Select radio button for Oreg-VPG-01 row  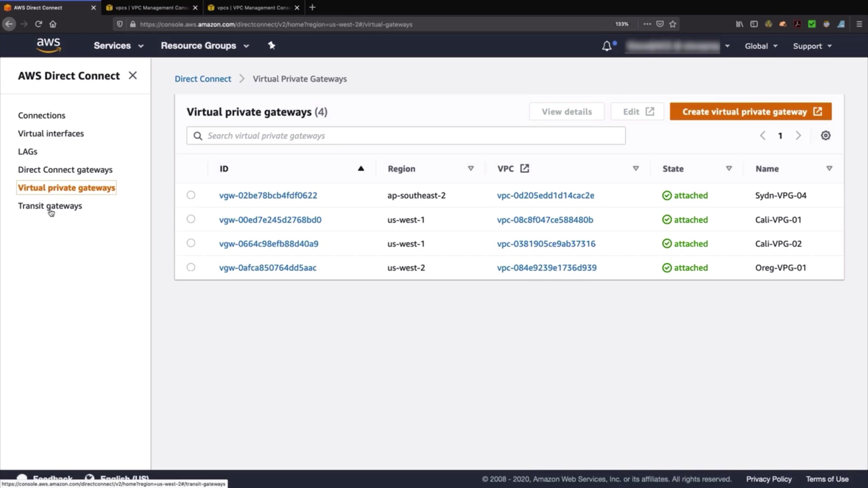[x=191, y=267]
